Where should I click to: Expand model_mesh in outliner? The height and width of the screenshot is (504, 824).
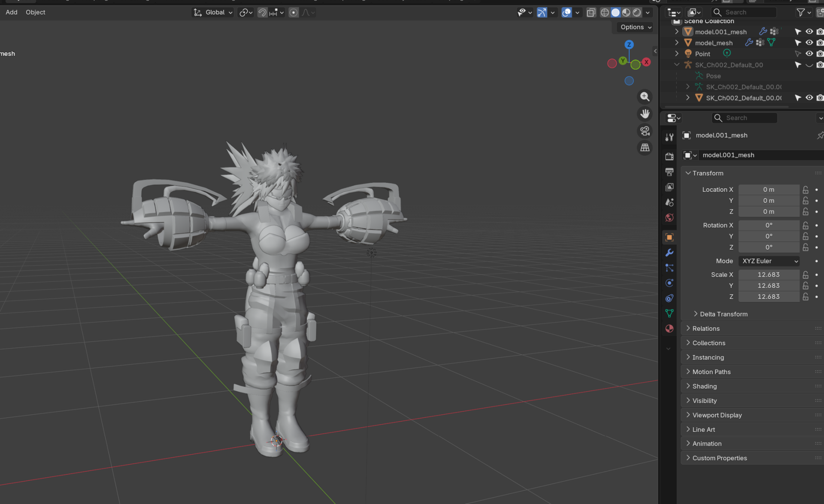click(677, 42)
